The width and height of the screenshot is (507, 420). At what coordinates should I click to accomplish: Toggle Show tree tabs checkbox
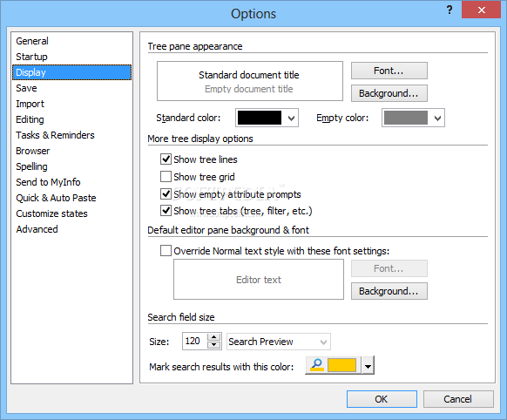(x=166, y=211)
